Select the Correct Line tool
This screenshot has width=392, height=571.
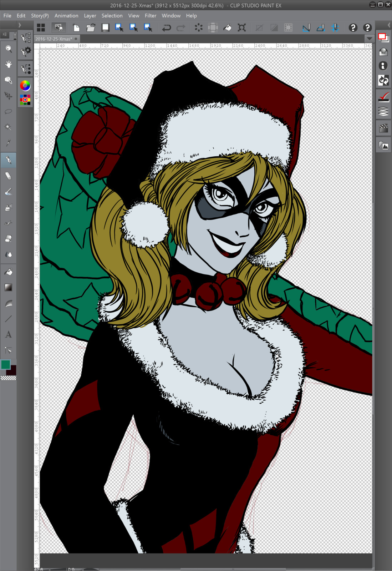tap(9, 350)
